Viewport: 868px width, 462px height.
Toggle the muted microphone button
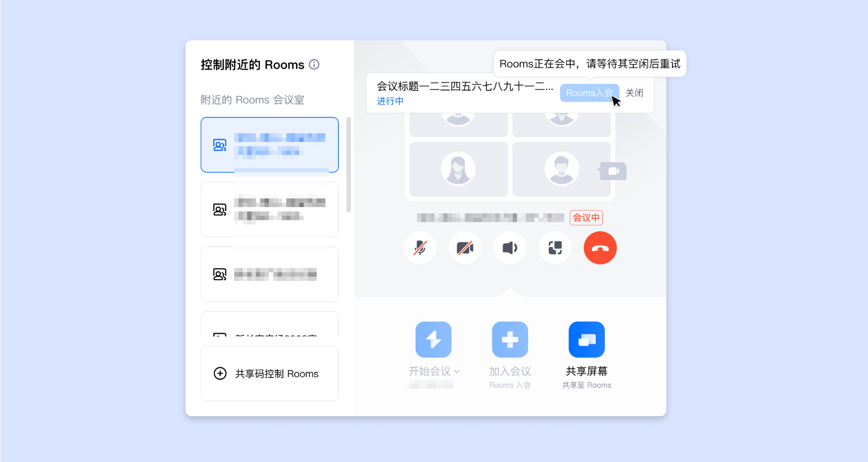point(420,248)
